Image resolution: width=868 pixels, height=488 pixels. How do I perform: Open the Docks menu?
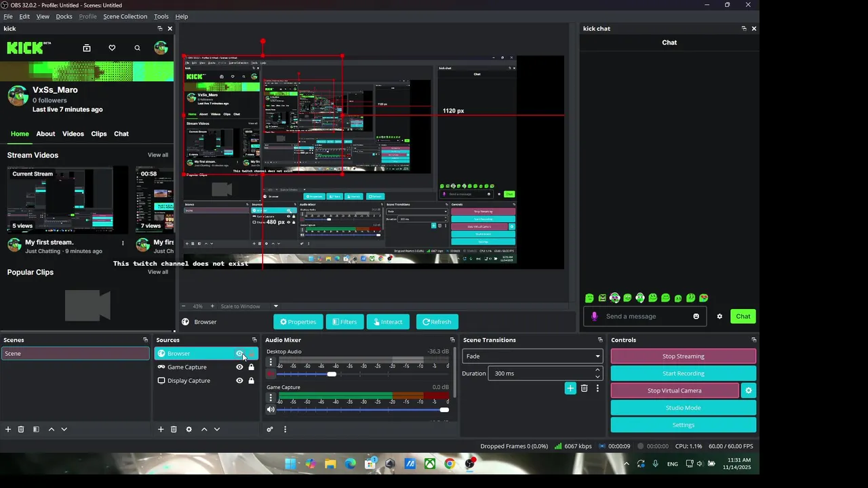click(64, 16)
